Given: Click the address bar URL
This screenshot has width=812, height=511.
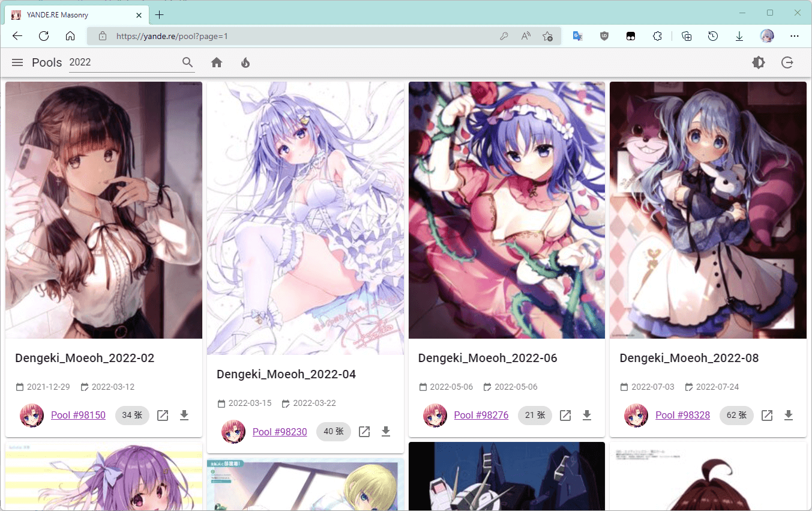Looking at the screenshot, I should (x=172, y=36).
